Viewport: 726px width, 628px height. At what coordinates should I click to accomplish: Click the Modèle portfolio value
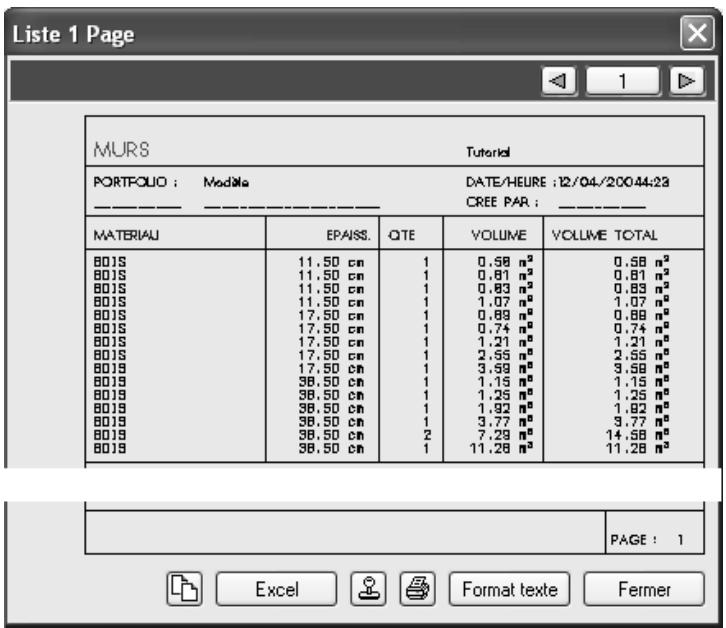pos(226,182)
